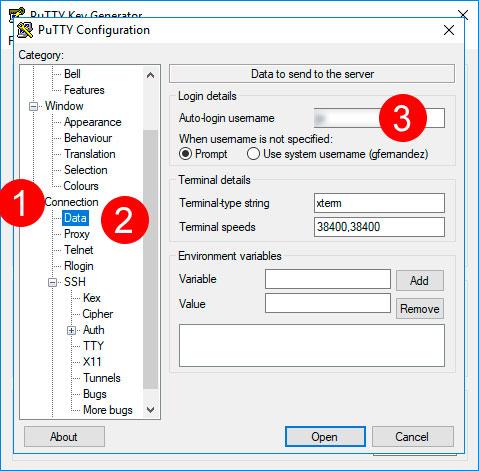Image resolution: width=479 pixels, height=471 pixels.
Task: Select the Prompt radio button
Action: [186, 154]
